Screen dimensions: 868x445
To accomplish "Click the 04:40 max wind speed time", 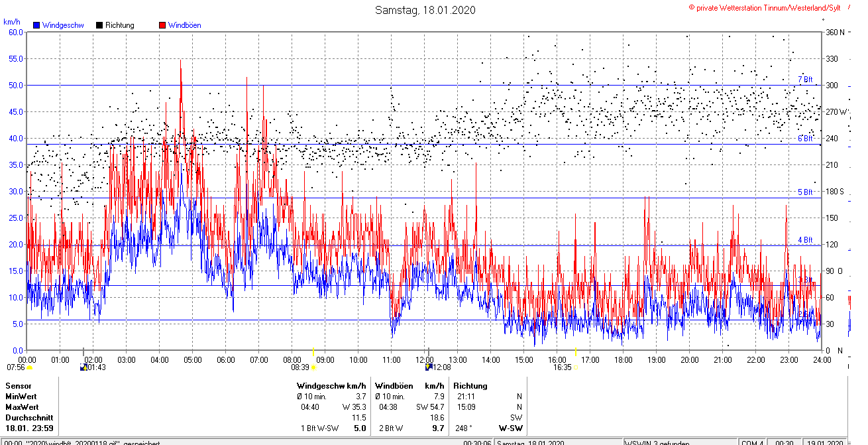I will pyautogui.click(x=311, y=407).
